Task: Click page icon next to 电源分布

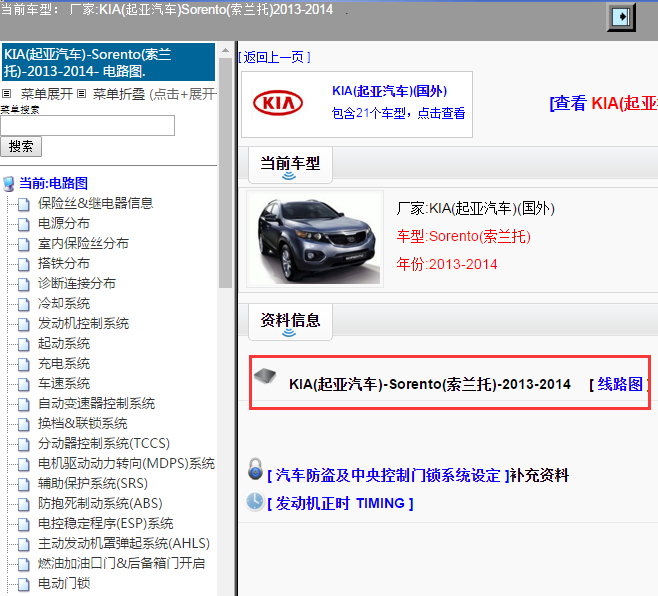Action: pos(24,224)
